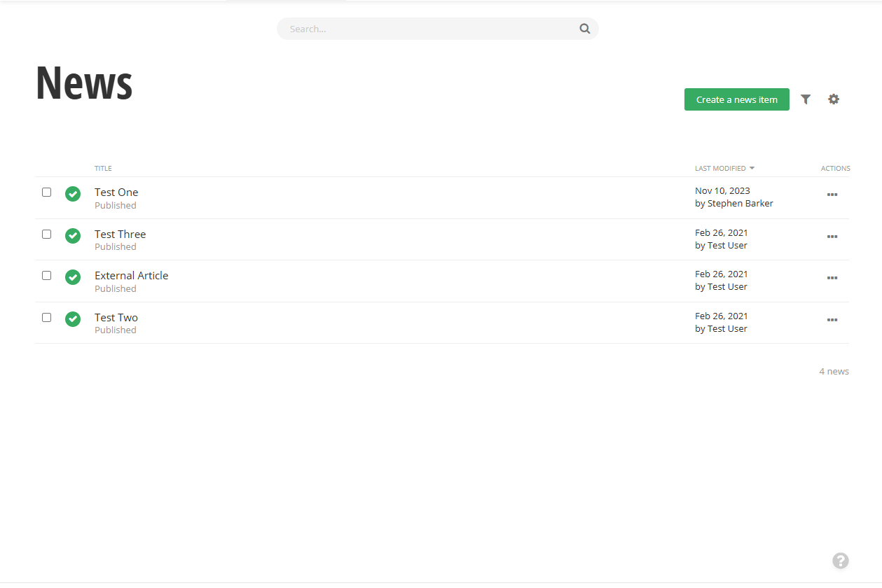
Task: Click the Published check icon for Test Three
Action: pos(73,236)
